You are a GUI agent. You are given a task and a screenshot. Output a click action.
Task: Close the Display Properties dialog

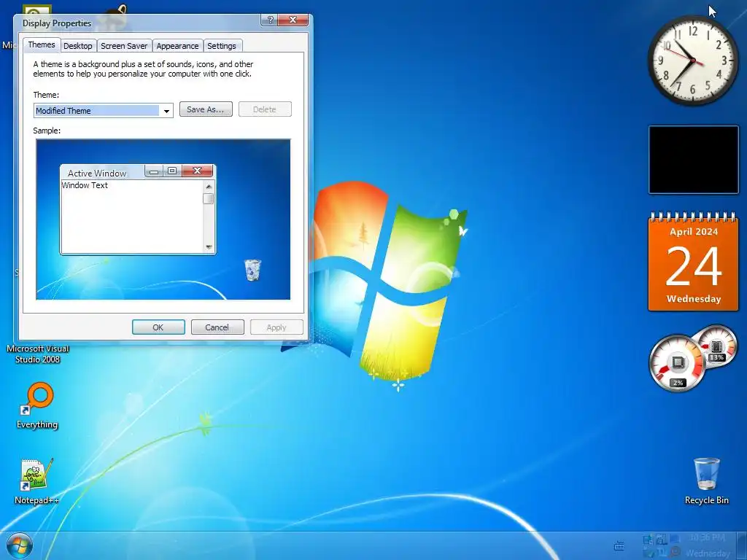(293, 20)
